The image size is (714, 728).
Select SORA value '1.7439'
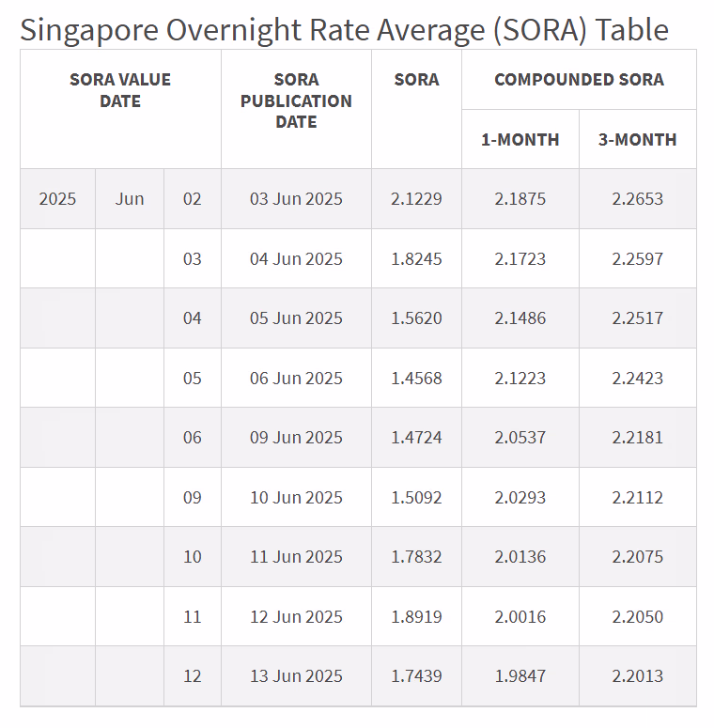416,676
